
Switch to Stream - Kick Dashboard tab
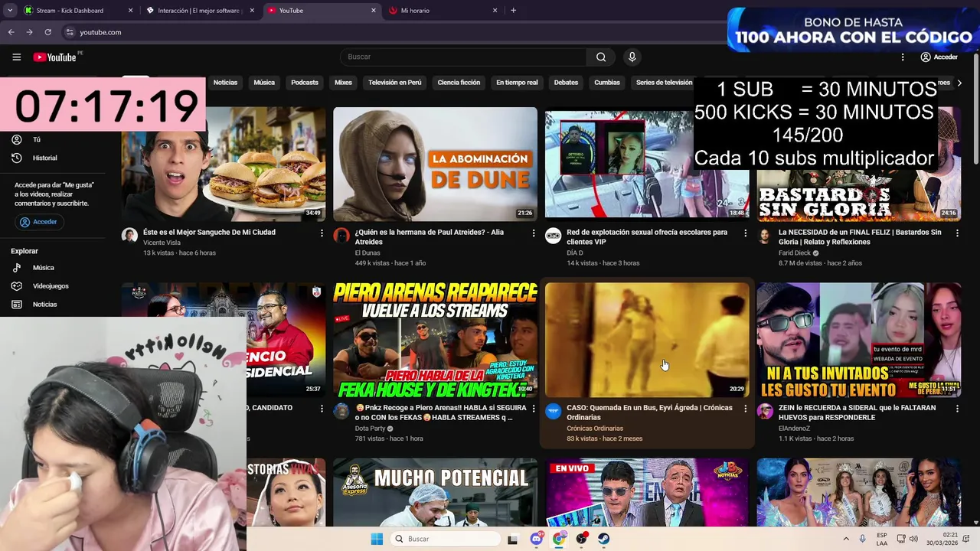(x=77, y=11)
